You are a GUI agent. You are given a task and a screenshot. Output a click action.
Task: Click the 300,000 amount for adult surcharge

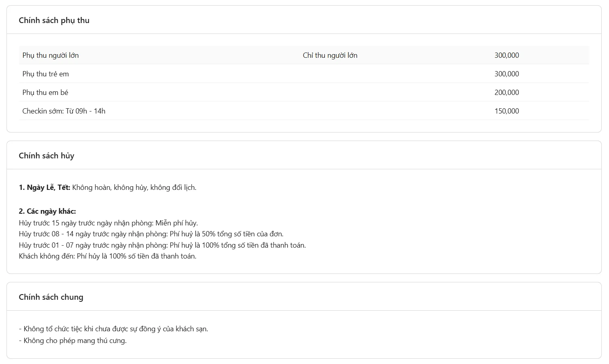(506, 55)
